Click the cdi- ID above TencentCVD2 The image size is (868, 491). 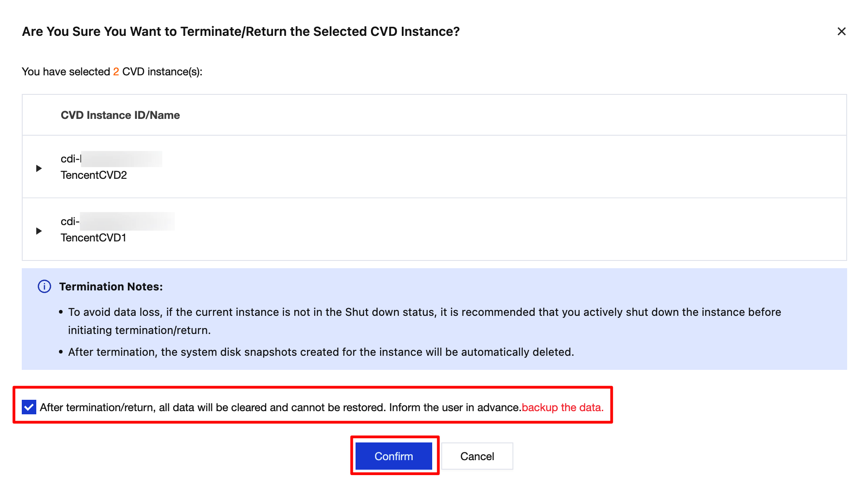71,159
